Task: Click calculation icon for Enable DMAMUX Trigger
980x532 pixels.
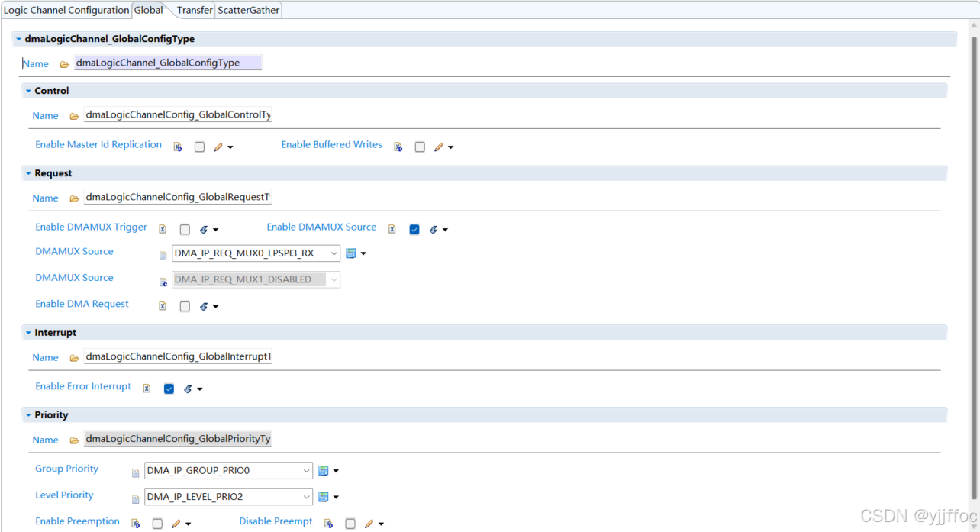Action: pos(204,230)
